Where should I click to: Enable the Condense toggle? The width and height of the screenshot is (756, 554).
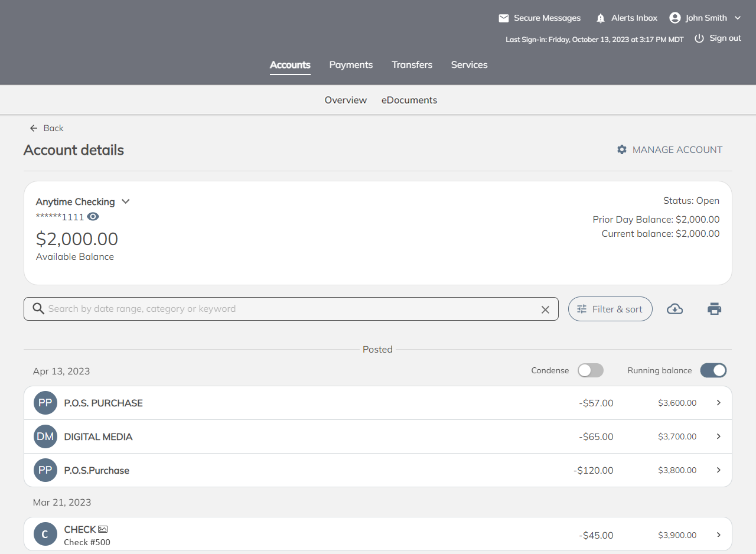[590, 370]
